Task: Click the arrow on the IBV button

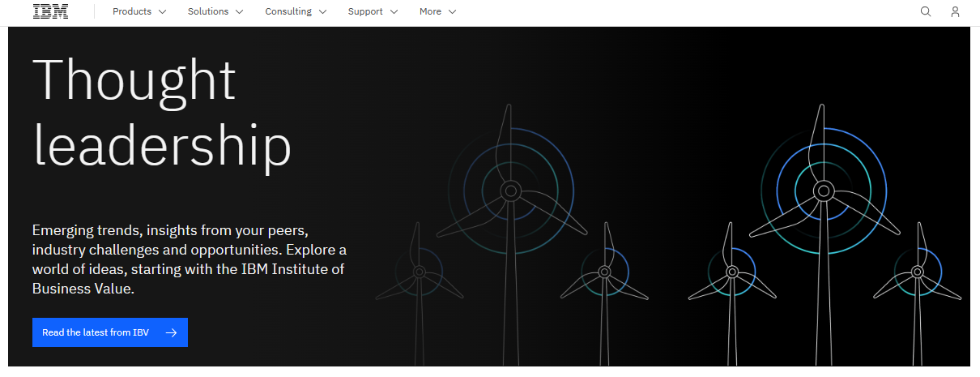Action: [x=170, y=332]
